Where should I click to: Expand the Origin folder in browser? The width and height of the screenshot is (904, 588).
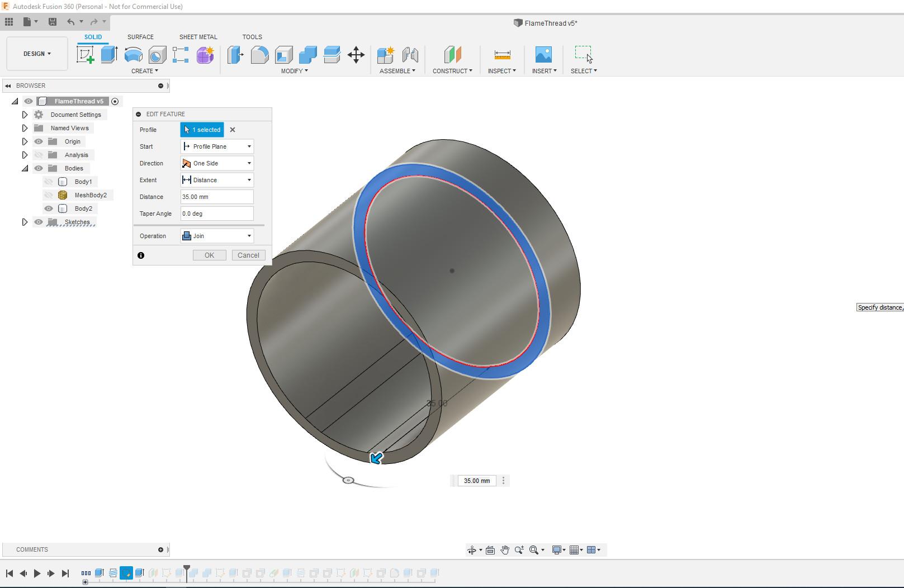pos(25,141)
